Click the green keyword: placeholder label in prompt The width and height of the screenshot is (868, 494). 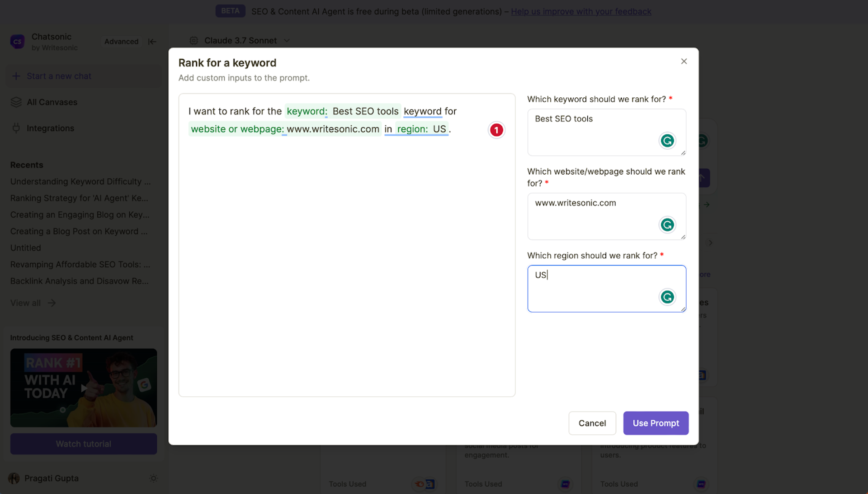click(307, 111)
